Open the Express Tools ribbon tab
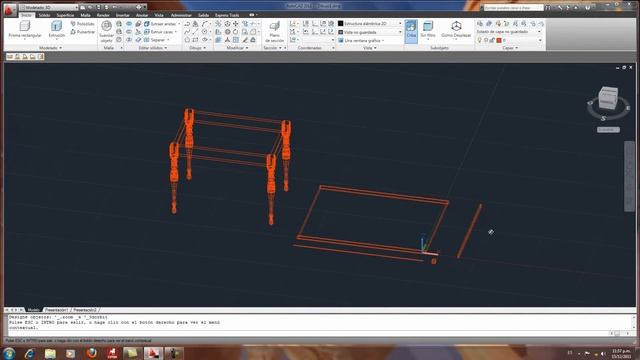Image resolution: width=640 pixels, height=360 pixels. (227, 15)
